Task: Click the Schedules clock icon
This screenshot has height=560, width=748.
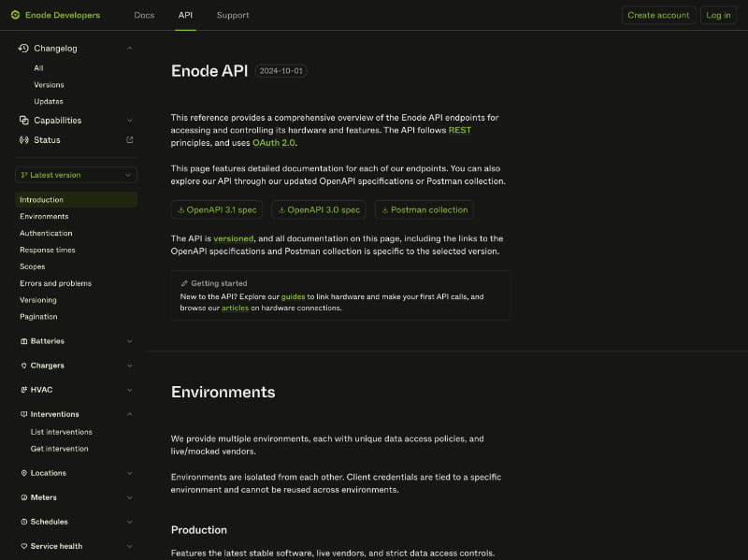Action: (x=24, y=522)
